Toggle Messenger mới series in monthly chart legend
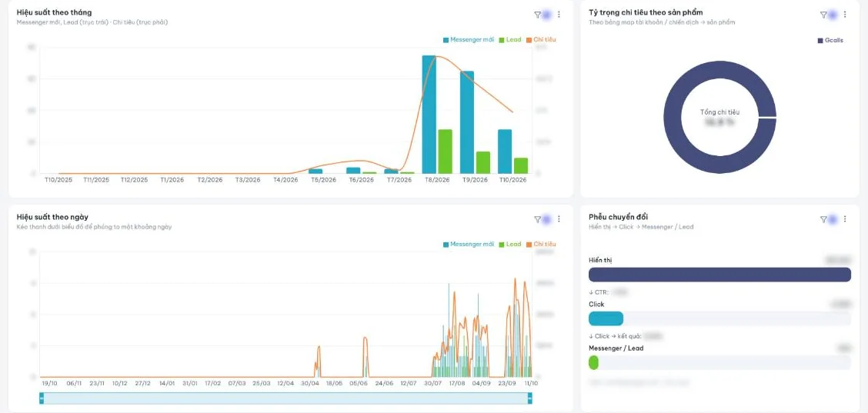The height and width of the screenshot is (413, 868). pos(468,40)
